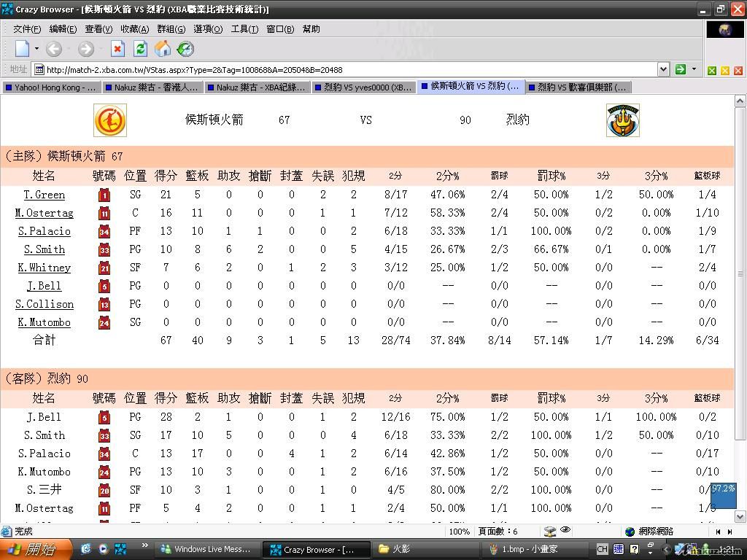Click into the address URL field
The height and width of the screenshot is (560, 747).
[350, 69]
